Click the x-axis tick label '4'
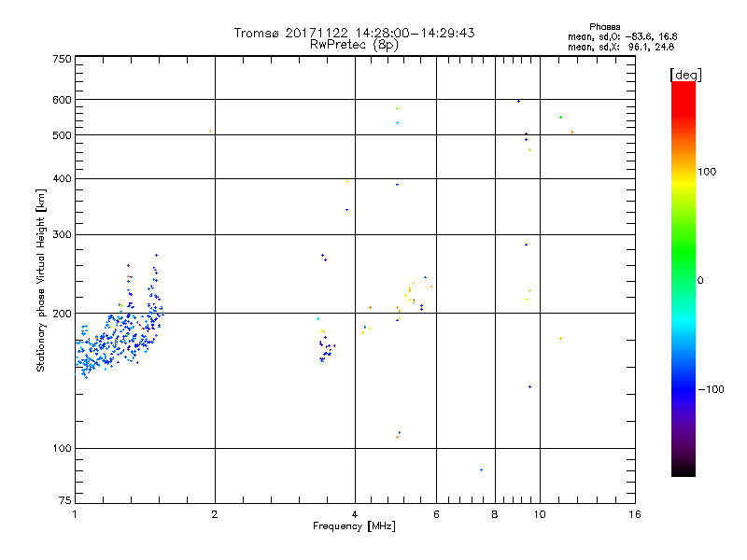 pos(355,514)
